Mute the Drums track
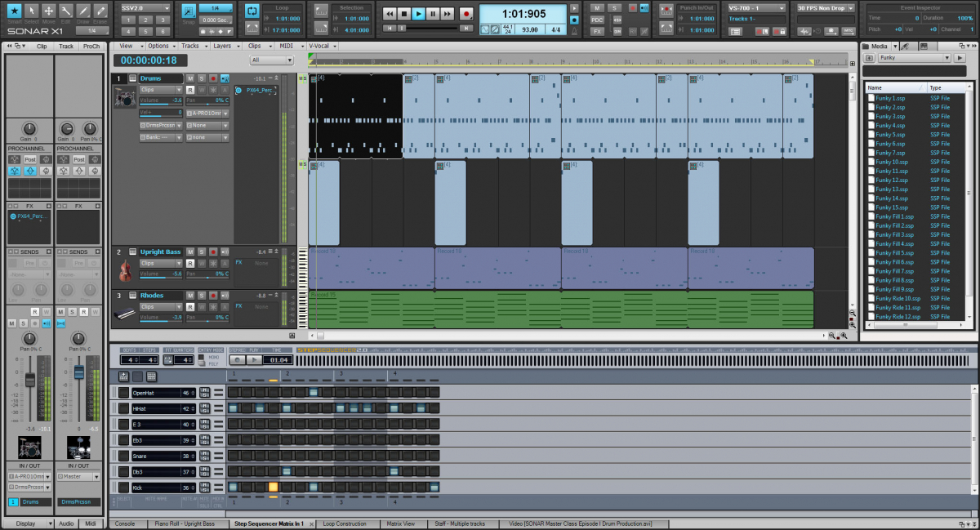980x530 pixels. (x=190, y=78)
